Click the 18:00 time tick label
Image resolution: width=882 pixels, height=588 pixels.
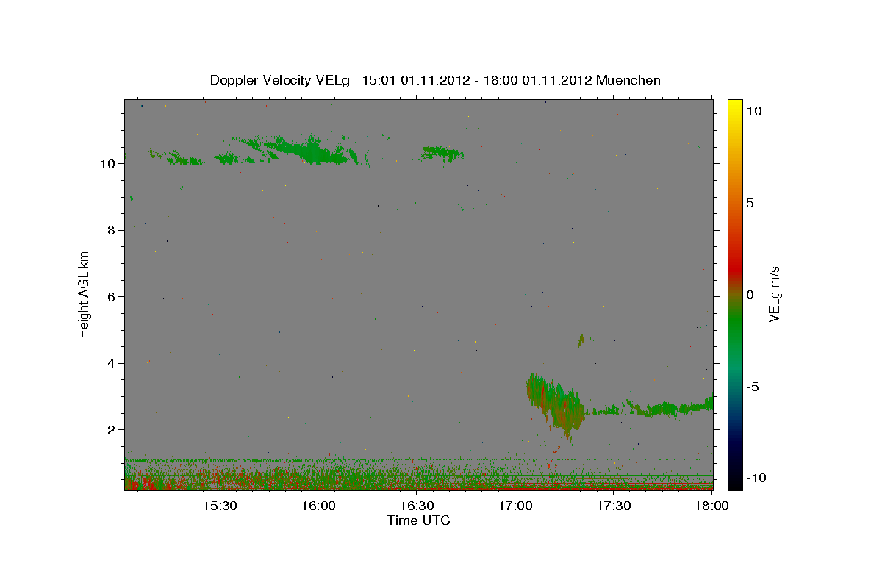coord(711,506)
